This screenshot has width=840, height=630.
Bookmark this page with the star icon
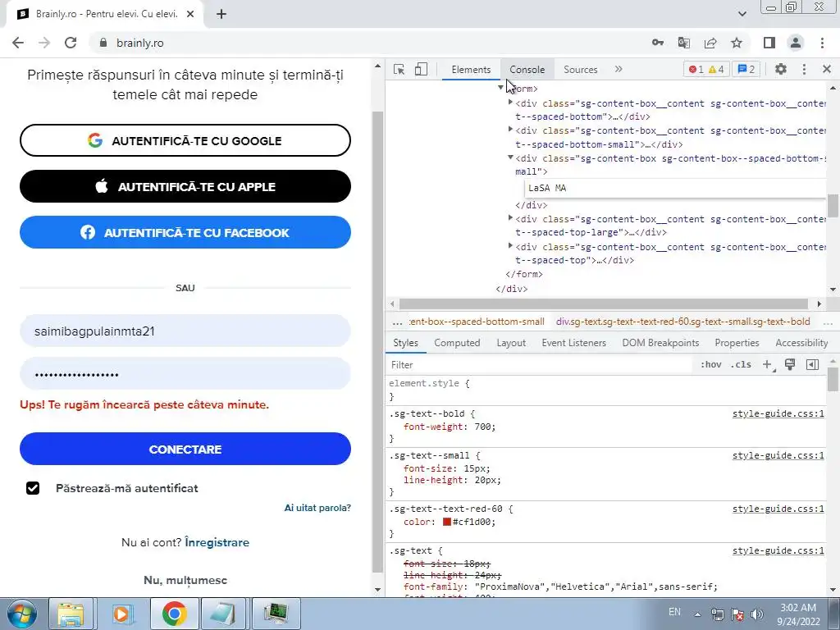[737, 43]
